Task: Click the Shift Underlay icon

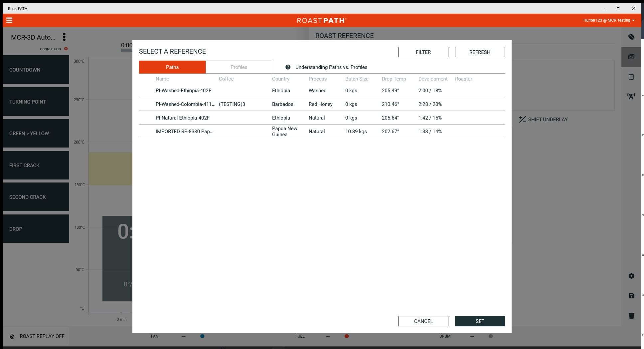Action: tap(522, 119)
